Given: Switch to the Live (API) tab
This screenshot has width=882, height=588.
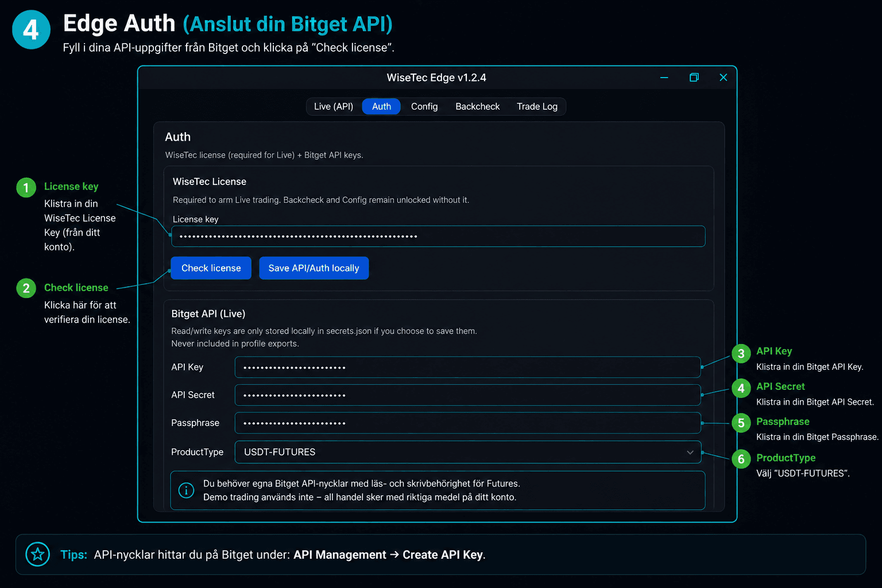Looking at the screenshot, I should (x=334, y=107).
